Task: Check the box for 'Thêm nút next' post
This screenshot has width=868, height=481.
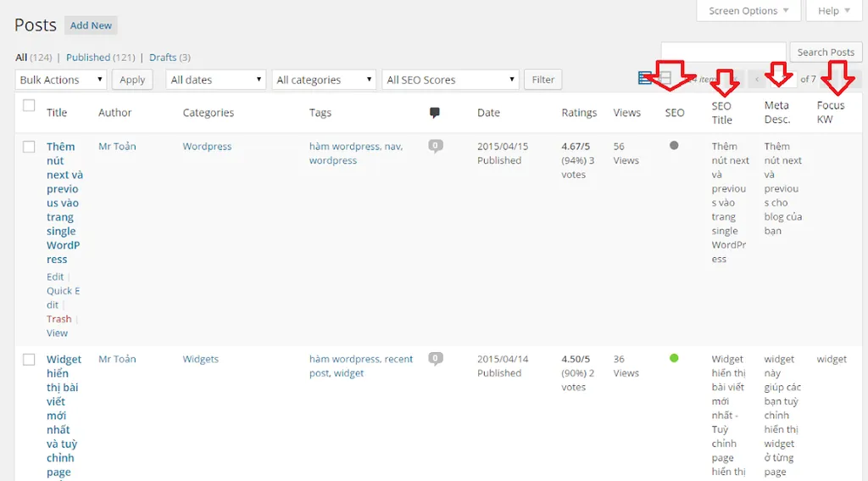Action: pyautogui.click(x=29, y=147)
